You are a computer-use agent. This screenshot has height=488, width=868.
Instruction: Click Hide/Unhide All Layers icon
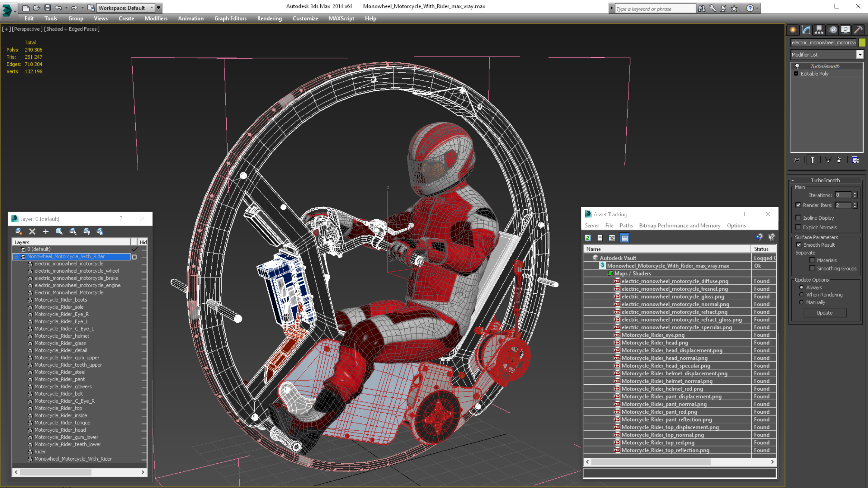(86, 231)
